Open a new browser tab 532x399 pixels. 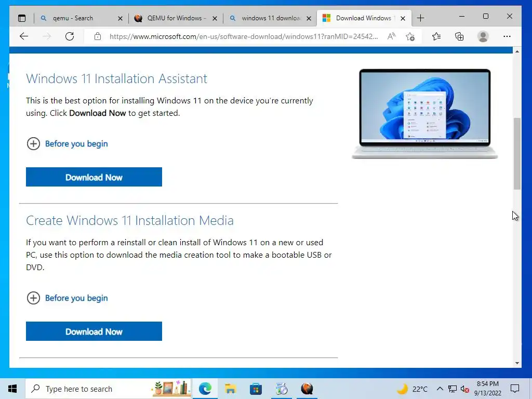(x=420, y=18)
